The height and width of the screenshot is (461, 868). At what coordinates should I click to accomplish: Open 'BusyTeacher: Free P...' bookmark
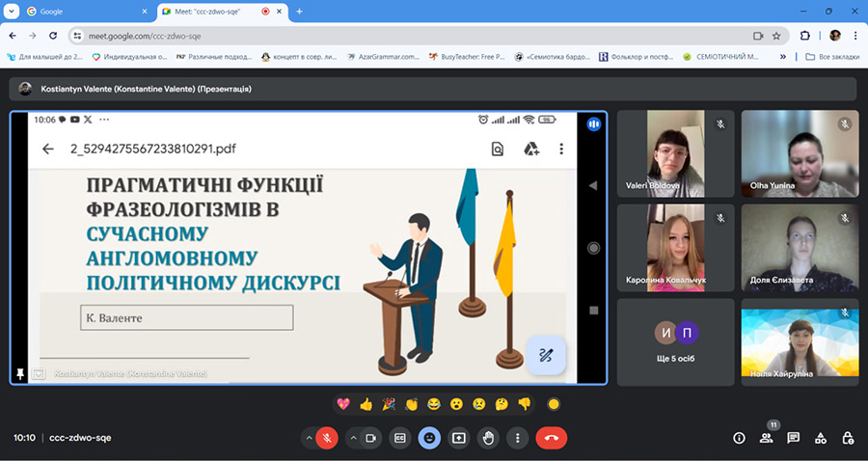(467, 57)
